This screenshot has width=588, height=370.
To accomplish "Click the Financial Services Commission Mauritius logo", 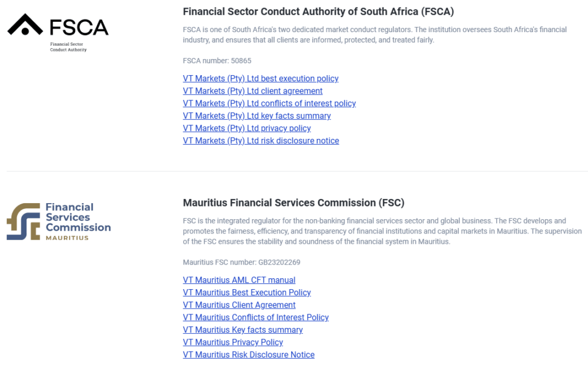I will [59, 221].
